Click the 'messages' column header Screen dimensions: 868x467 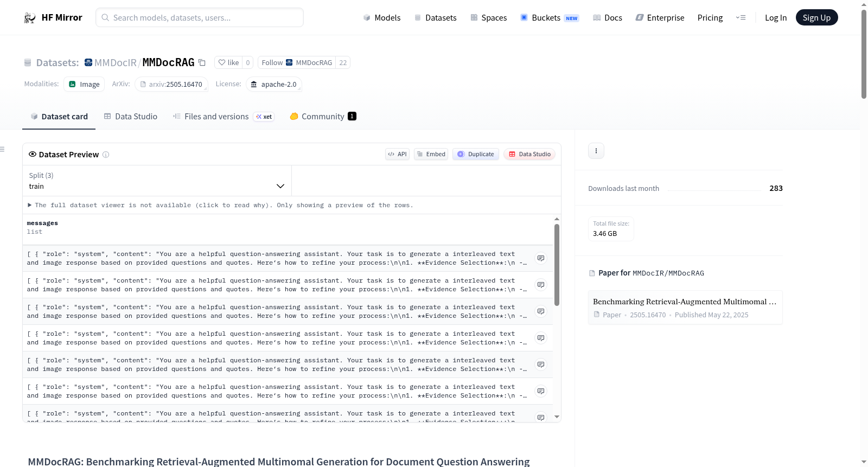coord(42,223)
